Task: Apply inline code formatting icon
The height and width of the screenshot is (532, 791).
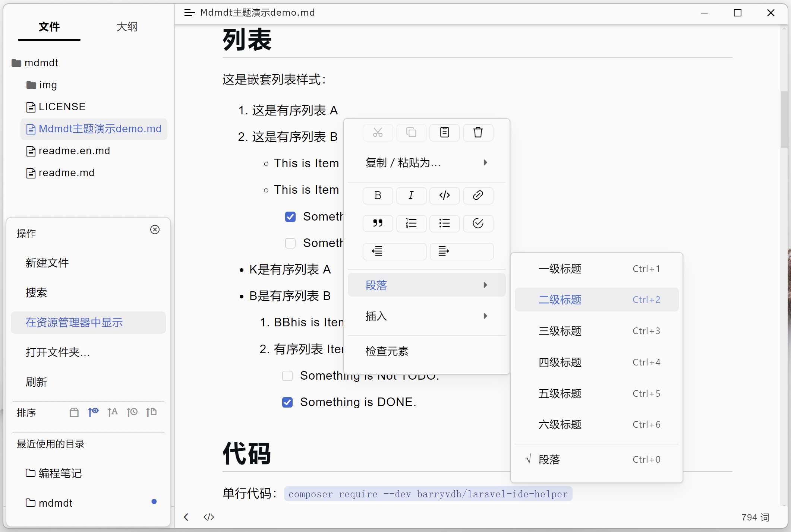Action: (x=444, y=196)
